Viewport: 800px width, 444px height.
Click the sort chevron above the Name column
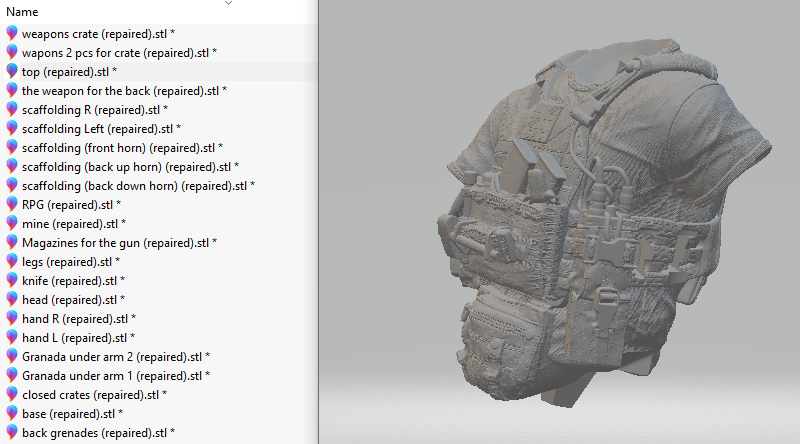[228, 3]
